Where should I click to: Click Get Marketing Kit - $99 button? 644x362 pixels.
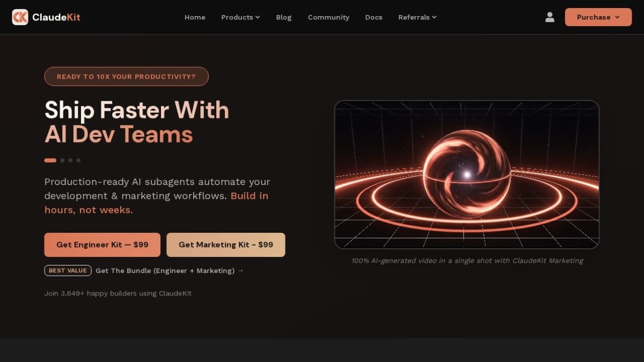click(226, 245)
